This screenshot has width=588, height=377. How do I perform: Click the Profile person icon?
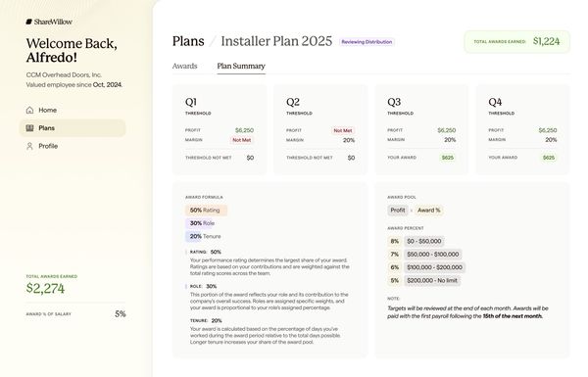point(29,146)
